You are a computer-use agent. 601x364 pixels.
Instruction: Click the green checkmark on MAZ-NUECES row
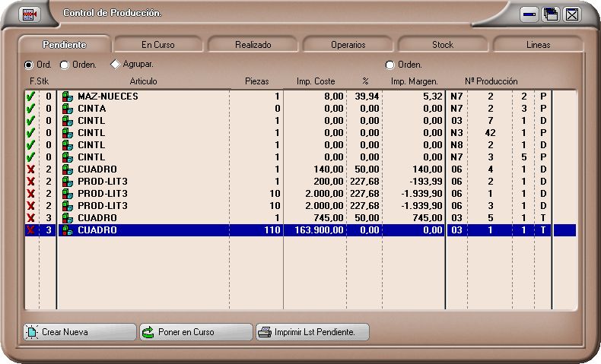(30, 97)
